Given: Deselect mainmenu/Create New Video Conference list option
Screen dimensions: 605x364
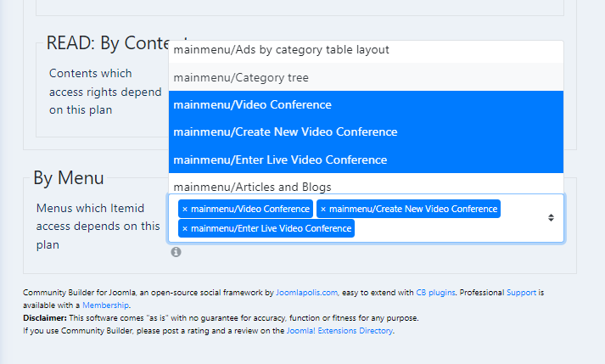Looking at the screenshot, I should pyautogui.click(x=366, y=132).
